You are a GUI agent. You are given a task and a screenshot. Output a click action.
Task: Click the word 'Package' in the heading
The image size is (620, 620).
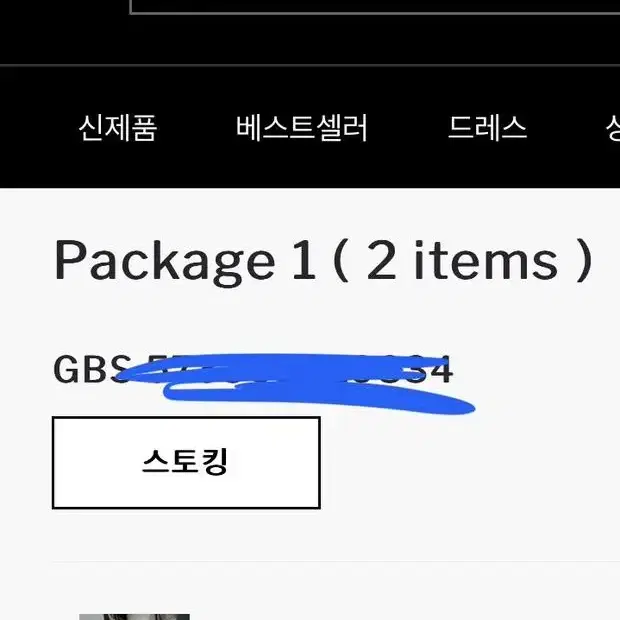click(164, 262)
